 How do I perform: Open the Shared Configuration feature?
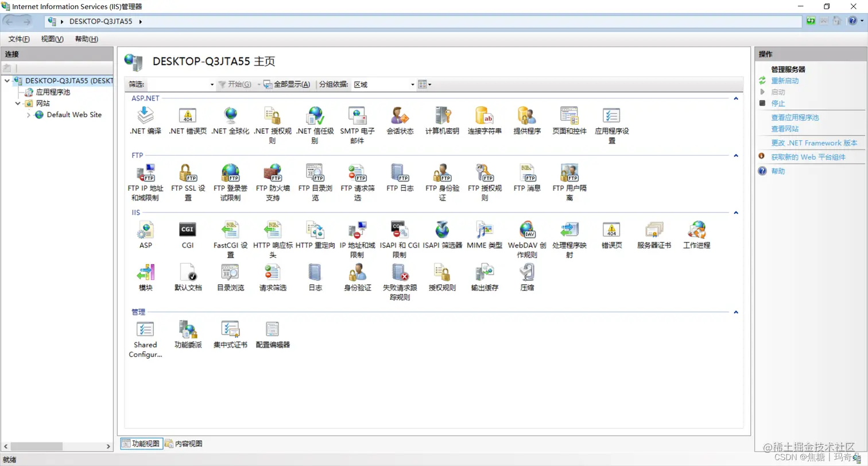click(145, 339)
